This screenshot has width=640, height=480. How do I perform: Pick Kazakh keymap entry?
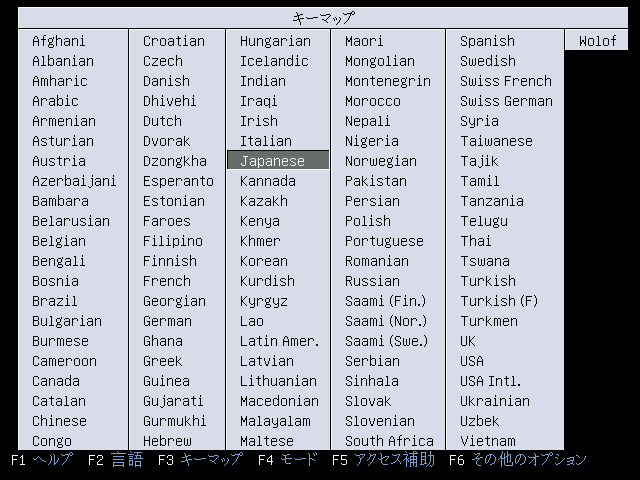pyautogui.click(x=264, y=201)
